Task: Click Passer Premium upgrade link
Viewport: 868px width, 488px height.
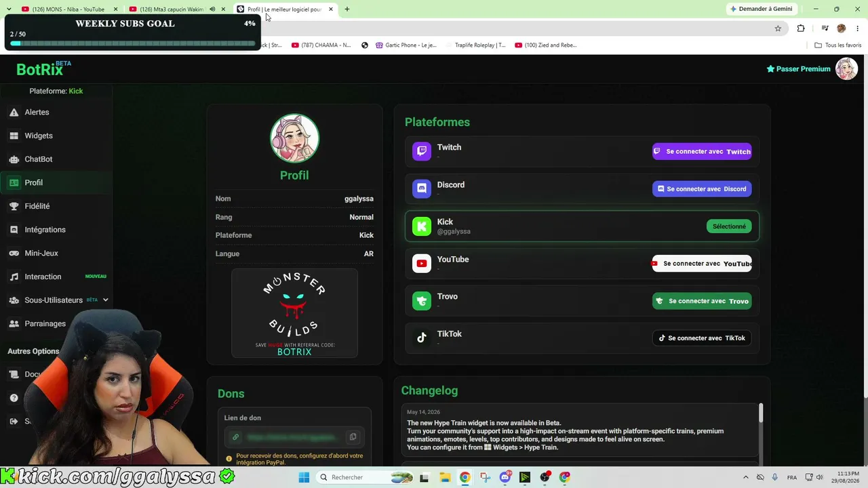Action: 798,69
